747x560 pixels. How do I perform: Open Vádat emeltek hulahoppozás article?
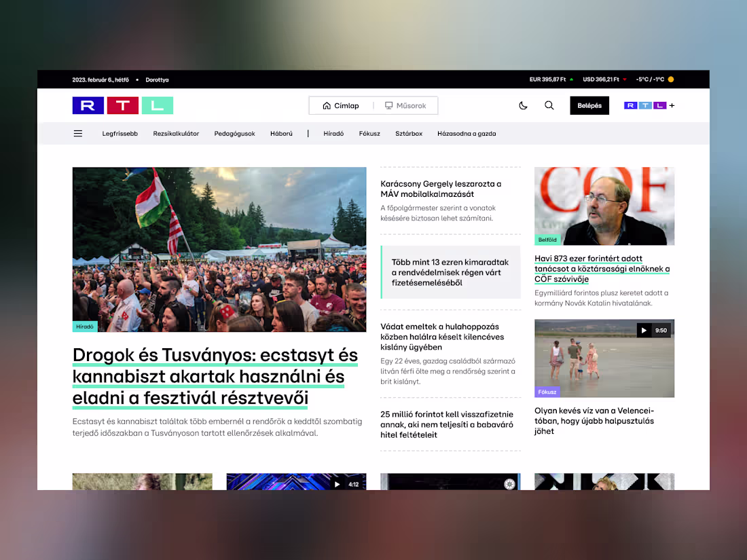[442, 337]
